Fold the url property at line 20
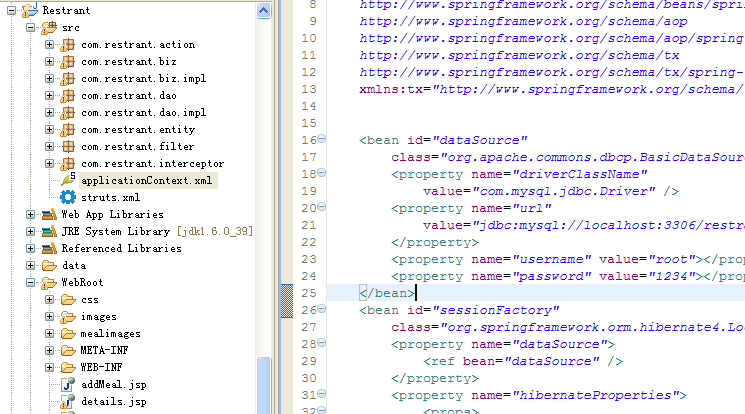The width and height of the screenshot is (745, 414). point(322,207)
